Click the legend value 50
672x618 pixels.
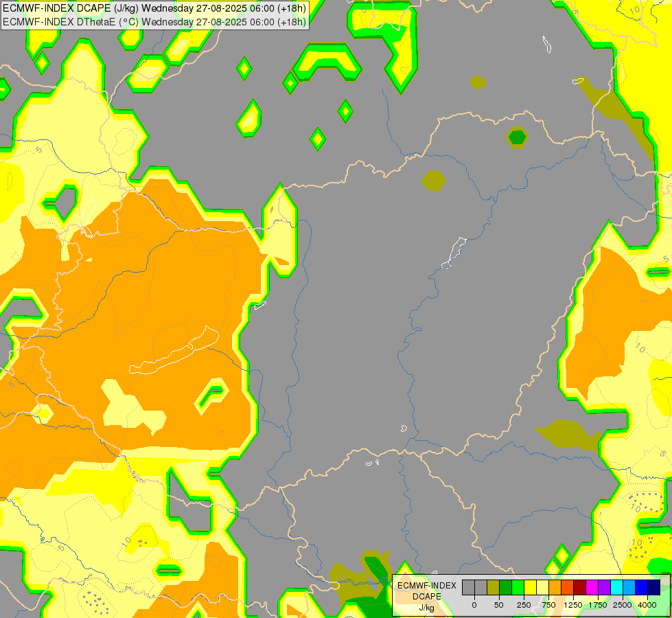pyautogui.click(x=499, y=605)
